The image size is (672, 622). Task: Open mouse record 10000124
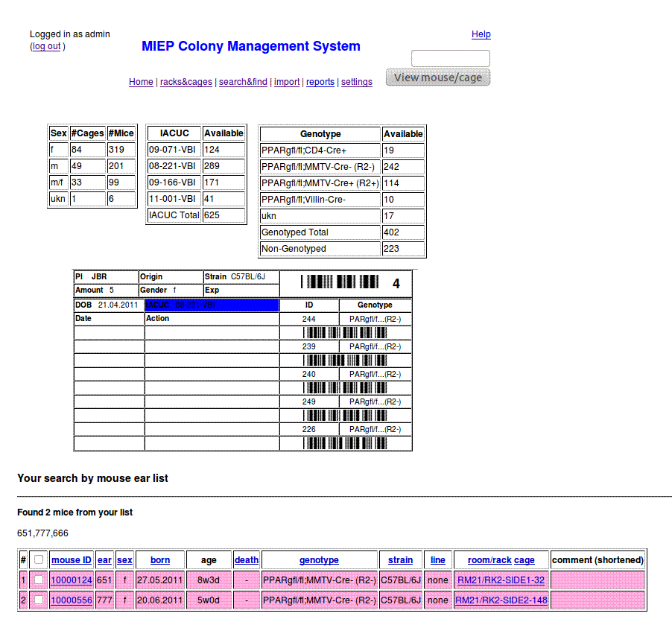pyautogui.click(x=72, y=580)
